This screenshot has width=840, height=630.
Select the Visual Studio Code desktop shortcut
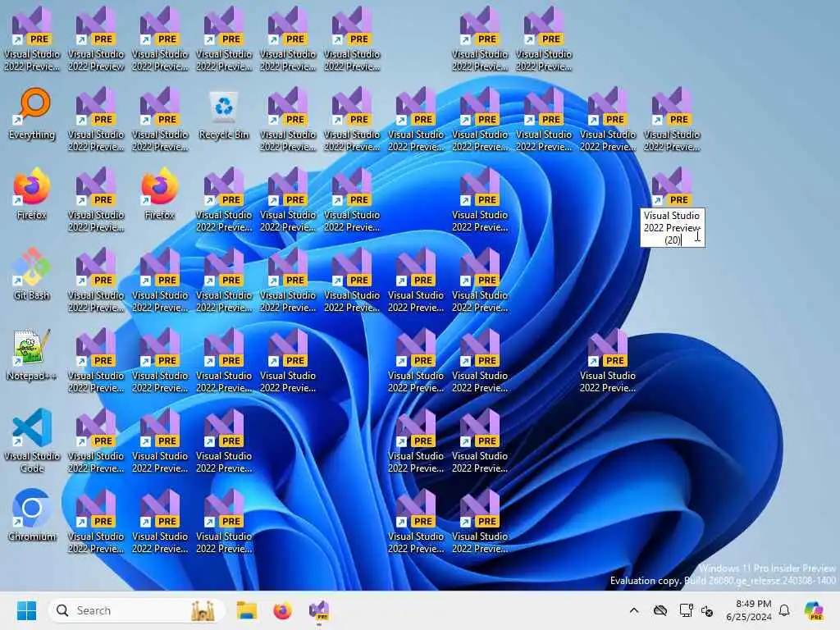[32, 441]
